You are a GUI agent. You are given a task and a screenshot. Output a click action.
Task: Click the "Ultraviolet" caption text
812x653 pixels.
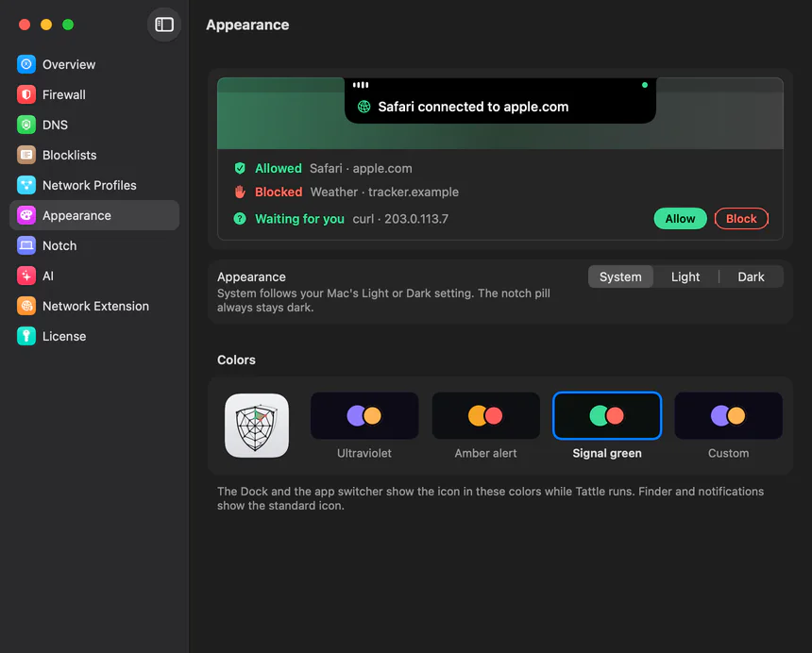364,453
